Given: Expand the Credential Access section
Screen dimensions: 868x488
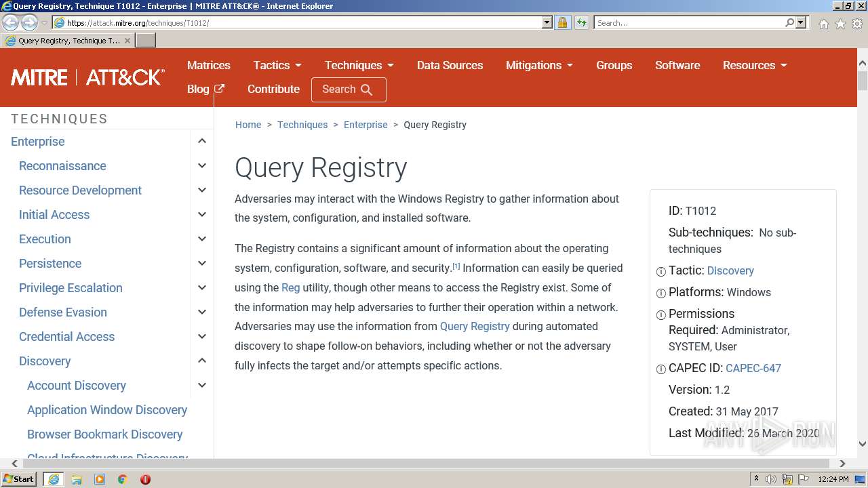Looking at the screenshot, I should point(201,336).
